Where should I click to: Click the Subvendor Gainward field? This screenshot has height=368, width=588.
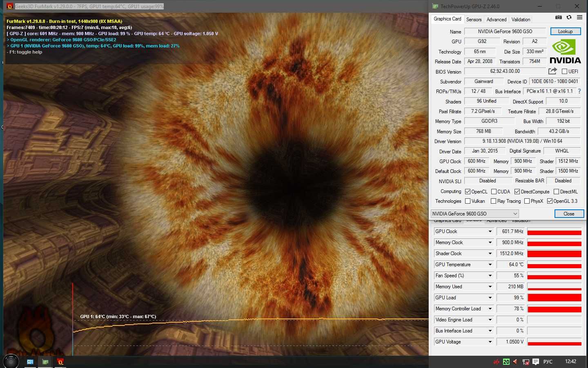[x=483, y=81]
